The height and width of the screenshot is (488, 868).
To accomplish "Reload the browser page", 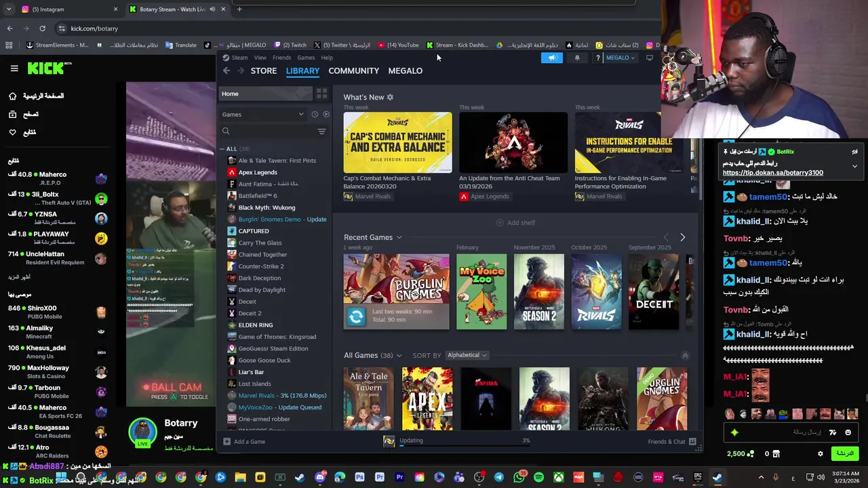I will pos(42,28).
